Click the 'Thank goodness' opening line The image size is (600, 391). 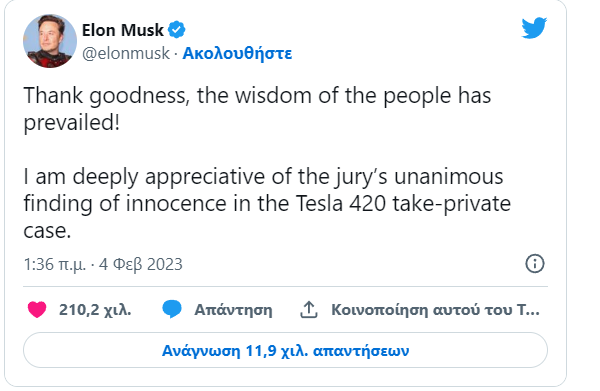257,96
